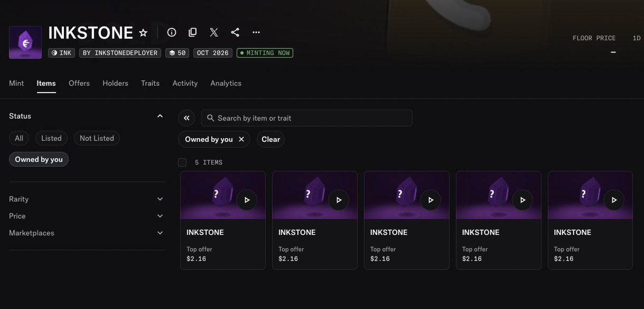Viewport: 644px width, 309px height.
Task: Open the collection info icon
Action: point(172,32)
